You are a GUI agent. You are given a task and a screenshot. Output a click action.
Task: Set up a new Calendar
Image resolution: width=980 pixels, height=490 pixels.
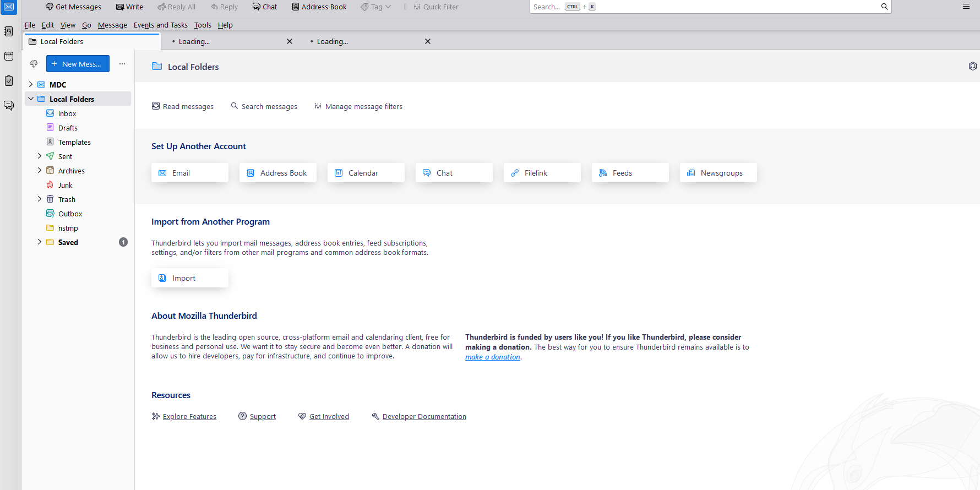point(366,173)
